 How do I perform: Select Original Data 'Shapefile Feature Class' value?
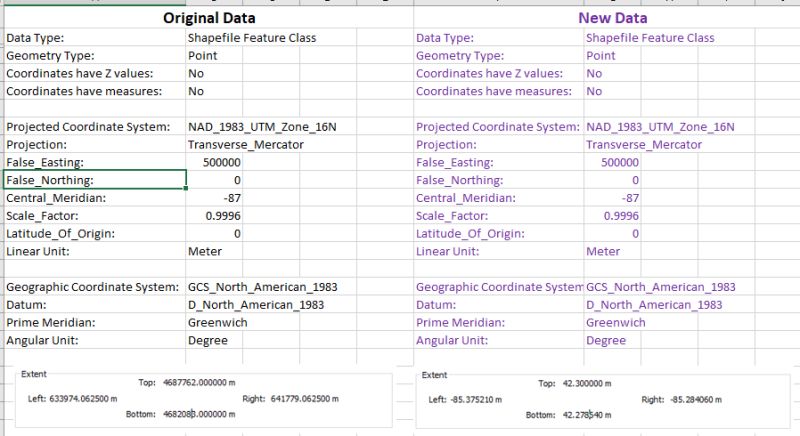252,38
